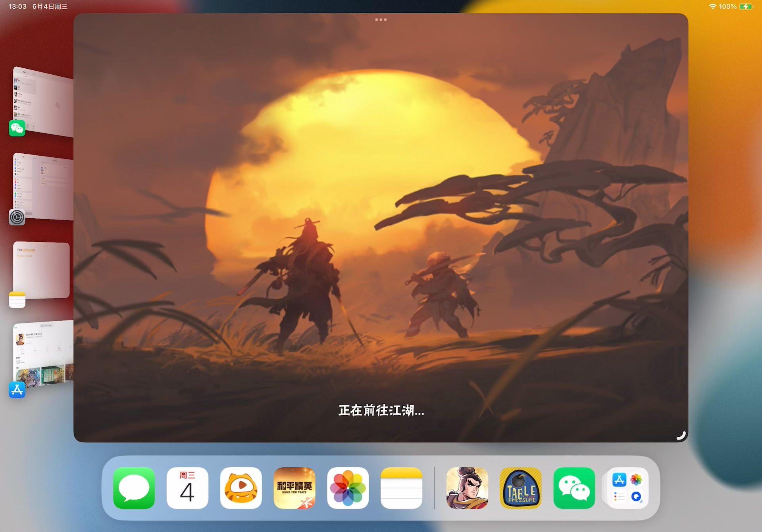Switch to the WeChat window thumbnail
Screen dimensions: 762x532
click(43, 102)
